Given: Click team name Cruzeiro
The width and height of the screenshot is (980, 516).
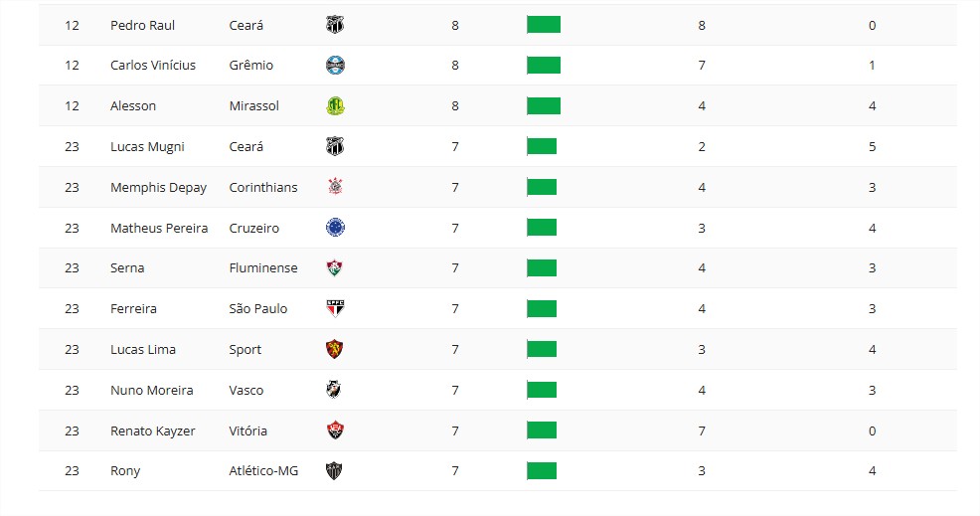Looking at the screenshot, I should [x=253, y=228].
